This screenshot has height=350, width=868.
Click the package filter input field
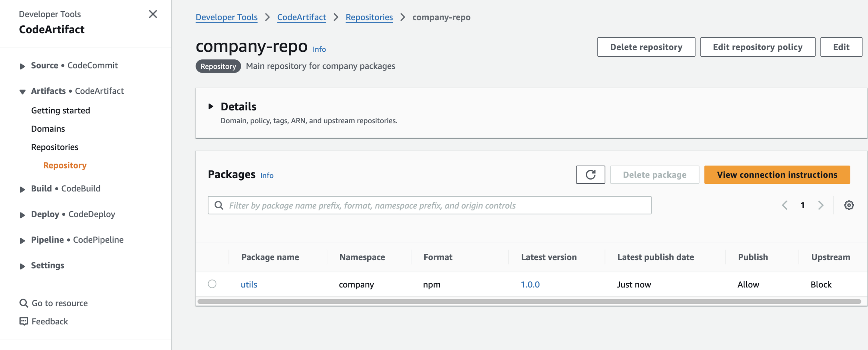429,205
